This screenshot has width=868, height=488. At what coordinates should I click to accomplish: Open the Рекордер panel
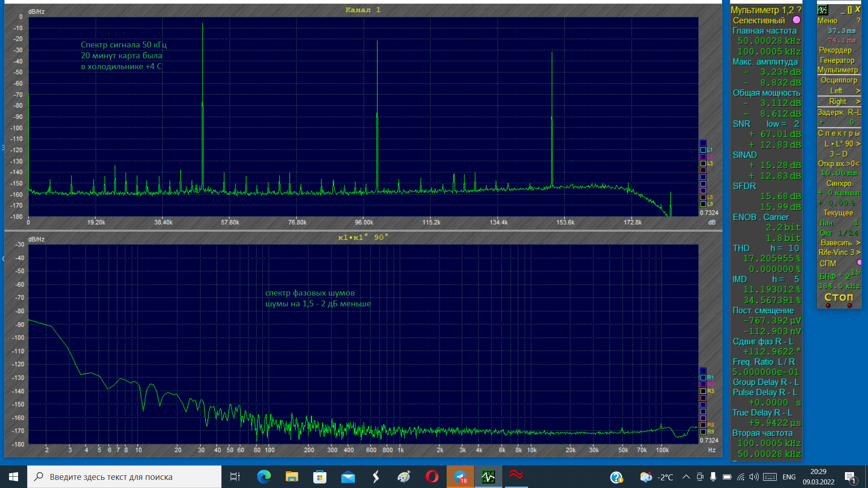835,50
